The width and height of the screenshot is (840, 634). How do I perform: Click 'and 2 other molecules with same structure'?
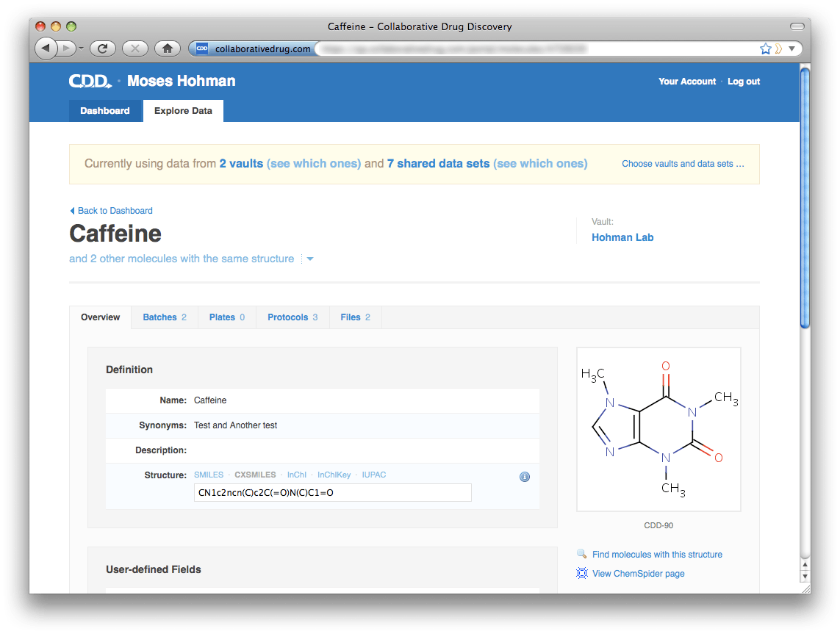point(182,259)
